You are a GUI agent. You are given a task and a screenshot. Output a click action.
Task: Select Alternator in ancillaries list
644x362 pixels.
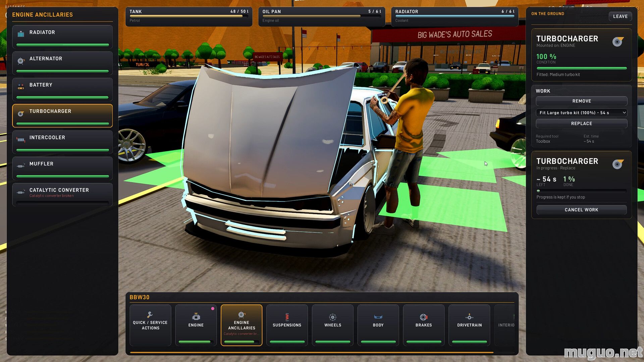click(62, 63)
